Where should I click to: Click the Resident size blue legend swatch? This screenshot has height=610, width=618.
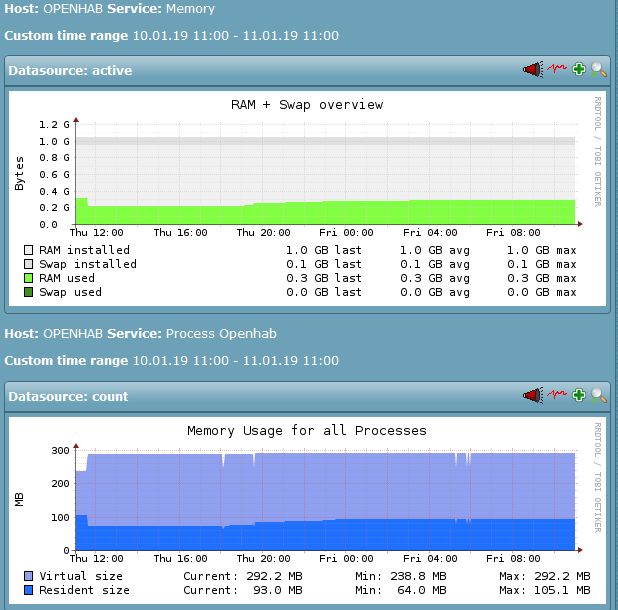pyautogui.click(x=29, y=590)
